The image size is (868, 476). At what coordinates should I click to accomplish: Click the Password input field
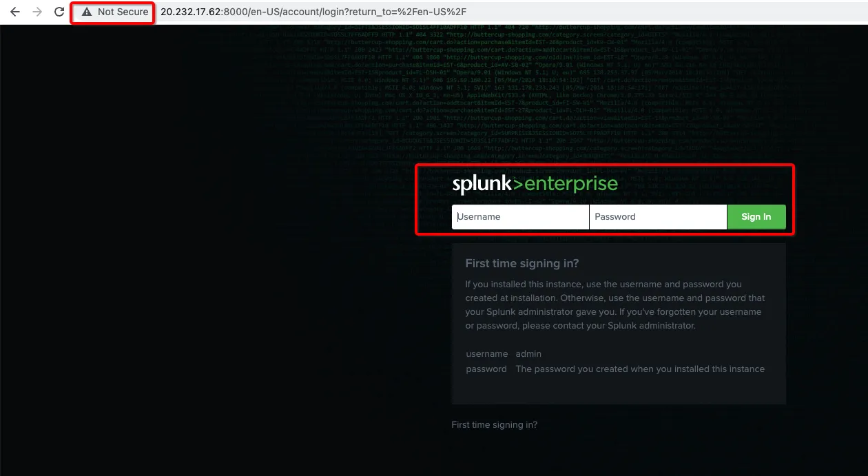click(x=659, y=216)
